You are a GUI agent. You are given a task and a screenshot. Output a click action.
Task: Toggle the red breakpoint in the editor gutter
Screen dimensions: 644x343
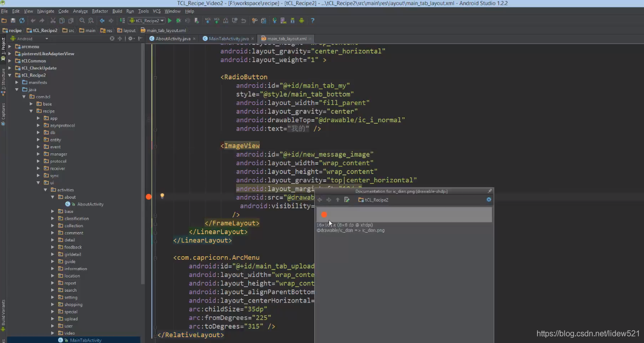[149, 197]
